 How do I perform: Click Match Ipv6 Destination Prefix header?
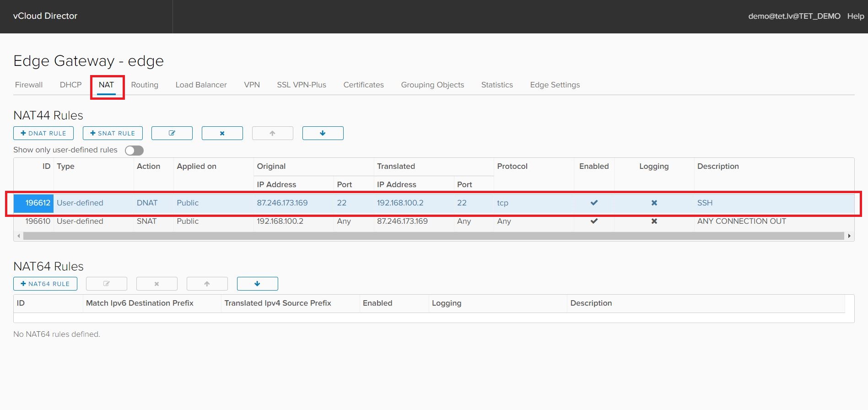[x=140, y=303]
